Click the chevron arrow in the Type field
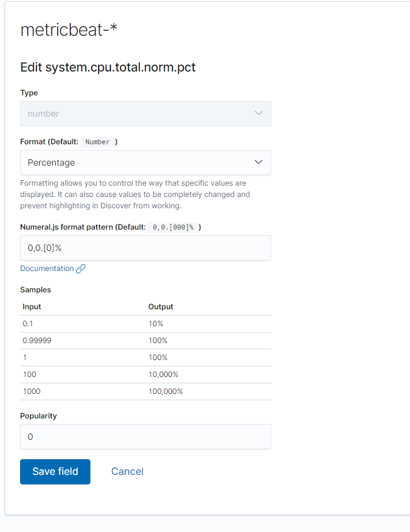Screen dimensions: 410x532 coord(259,114)
